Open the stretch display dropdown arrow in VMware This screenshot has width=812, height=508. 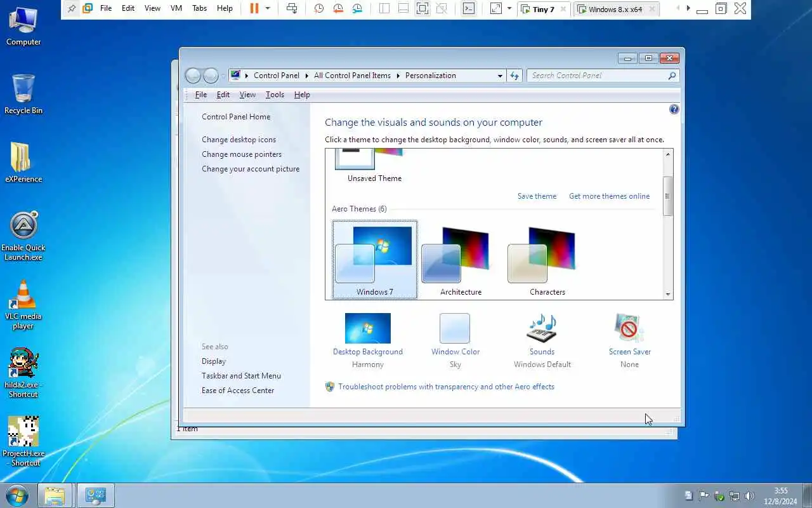509,8
